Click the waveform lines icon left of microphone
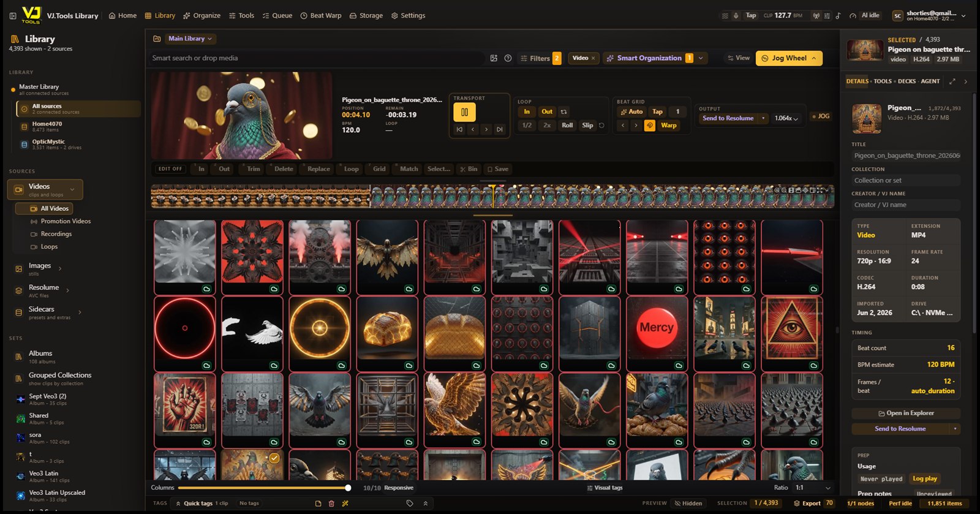 [x=725, y=15]
